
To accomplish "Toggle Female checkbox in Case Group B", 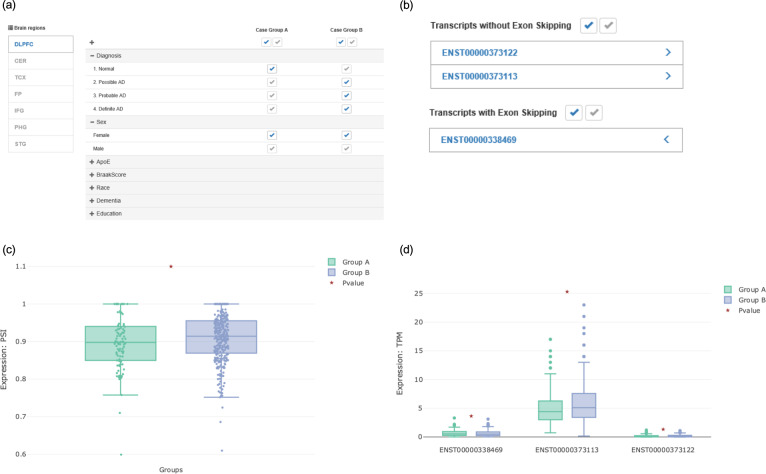I will (x=347, y=134).
